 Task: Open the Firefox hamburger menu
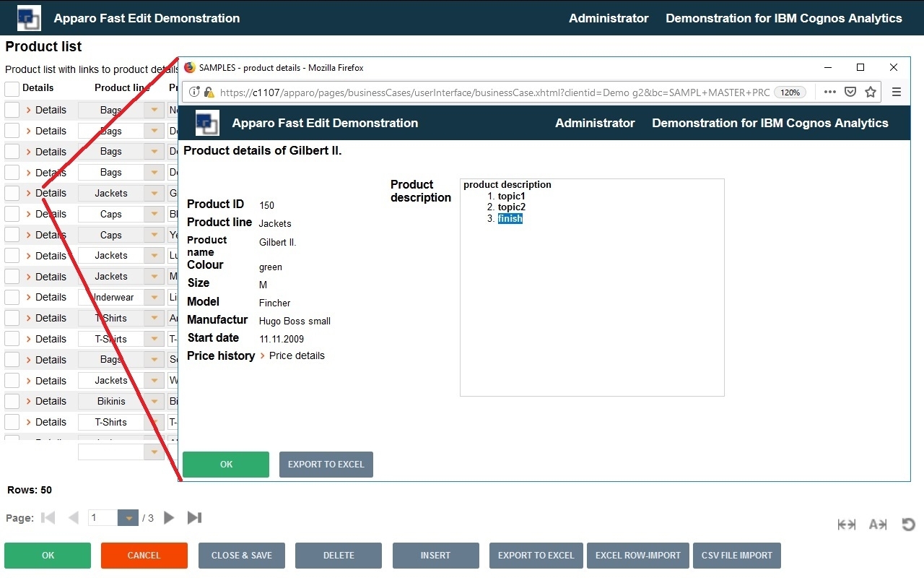tap(897, 92)
